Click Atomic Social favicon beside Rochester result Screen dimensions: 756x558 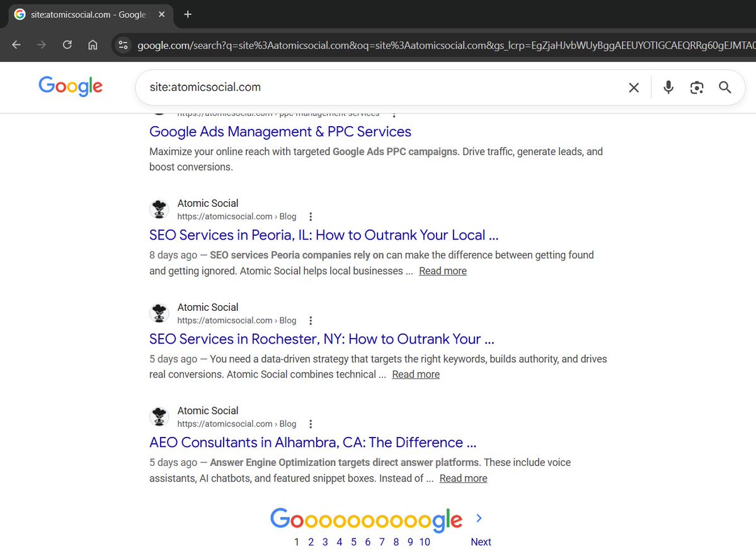(x=160, y=313)
